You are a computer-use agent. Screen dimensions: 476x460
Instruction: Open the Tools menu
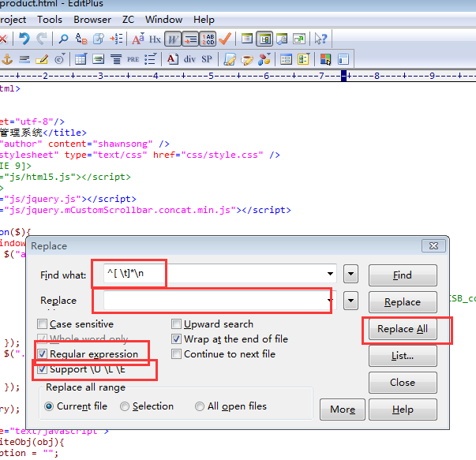tap(50, 20)
